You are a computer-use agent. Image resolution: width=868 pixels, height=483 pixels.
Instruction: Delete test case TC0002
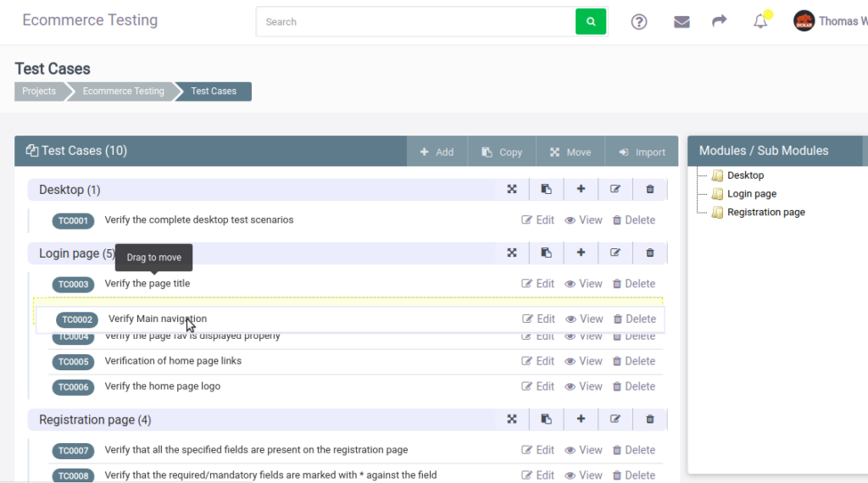(x=634, y=319)
